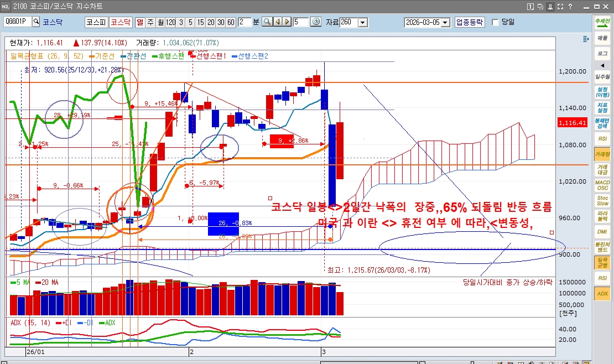
Task: Click the dotted grid panel toggle icon
Action: pos(585,39)
